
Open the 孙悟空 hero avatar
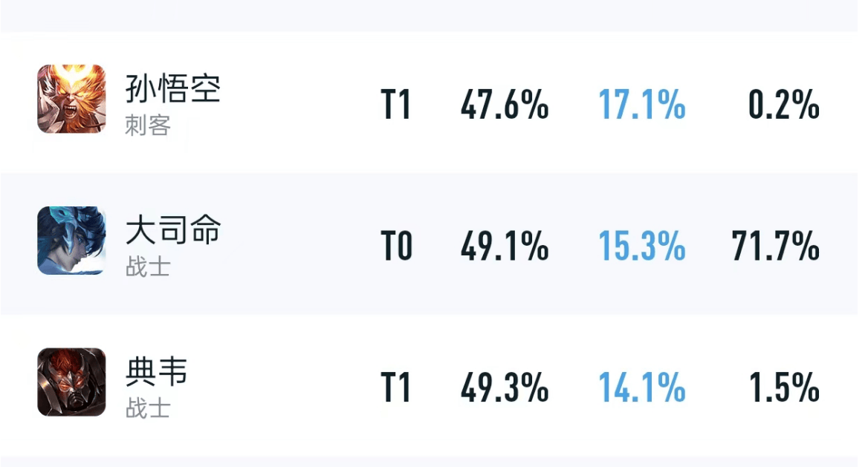point(71,99)
